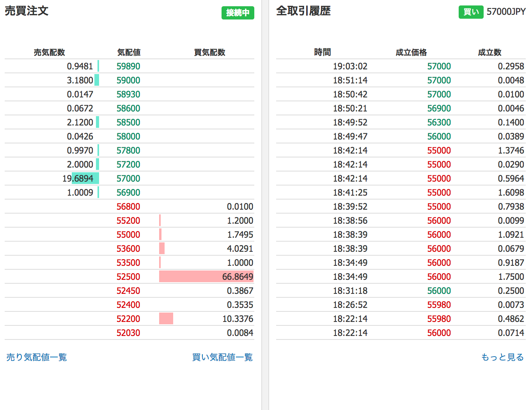Select ask price 57000 in order book
Screen dimensions: 532x410
[128, 178]
